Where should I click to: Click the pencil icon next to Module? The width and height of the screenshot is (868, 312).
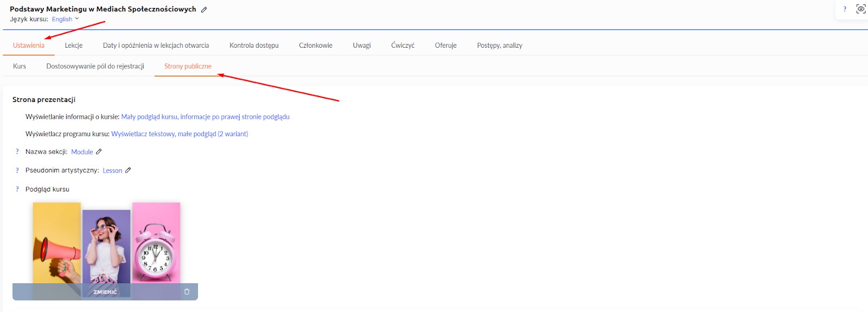pos(99,152)
